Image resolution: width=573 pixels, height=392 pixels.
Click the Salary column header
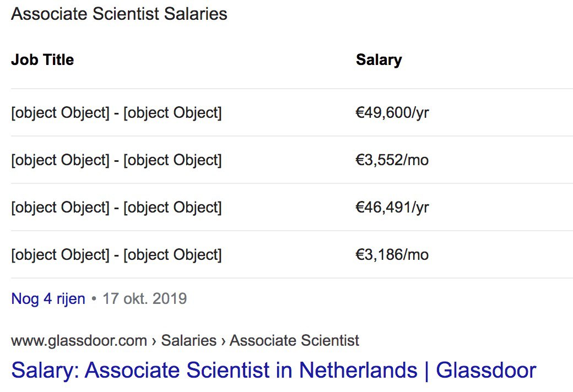[x=379, y=60]
